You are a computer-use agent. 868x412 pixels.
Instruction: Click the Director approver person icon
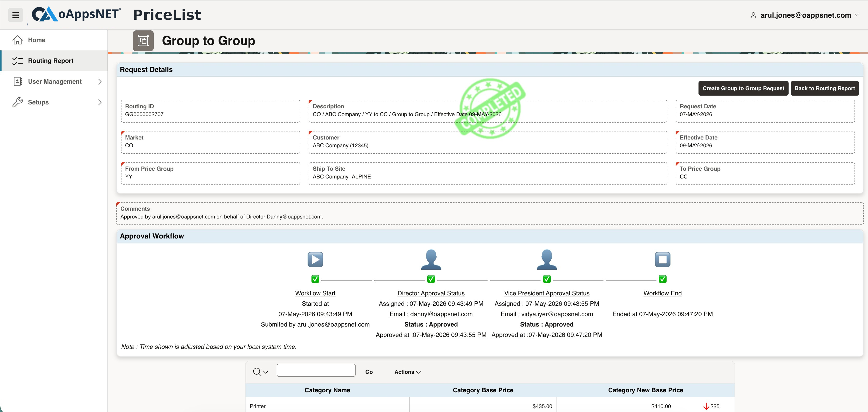click(x=431, y=259)
